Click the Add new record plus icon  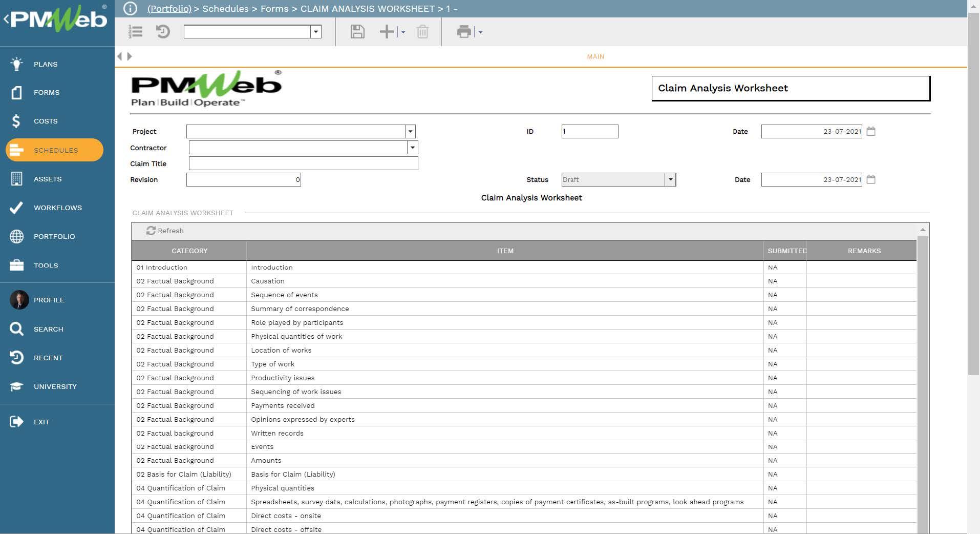387,32
